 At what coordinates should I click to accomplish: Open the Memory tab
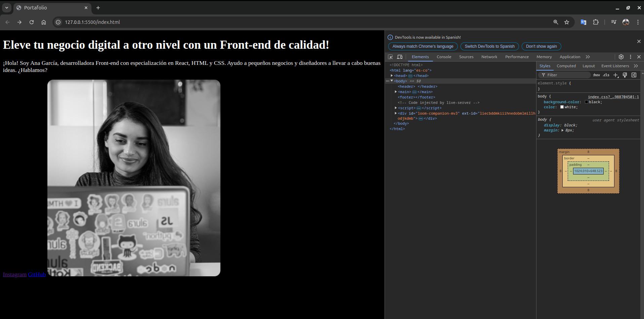(544, 57)
